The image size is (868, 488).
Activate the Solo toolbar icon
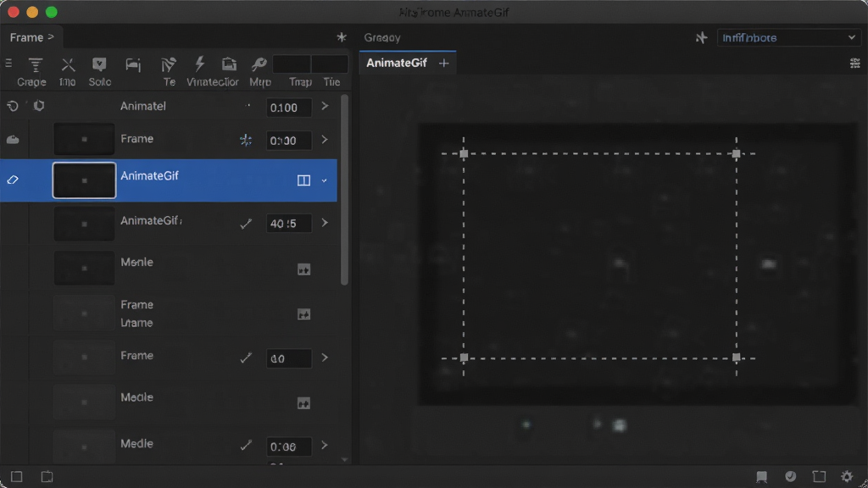click(x=99, y=64)
